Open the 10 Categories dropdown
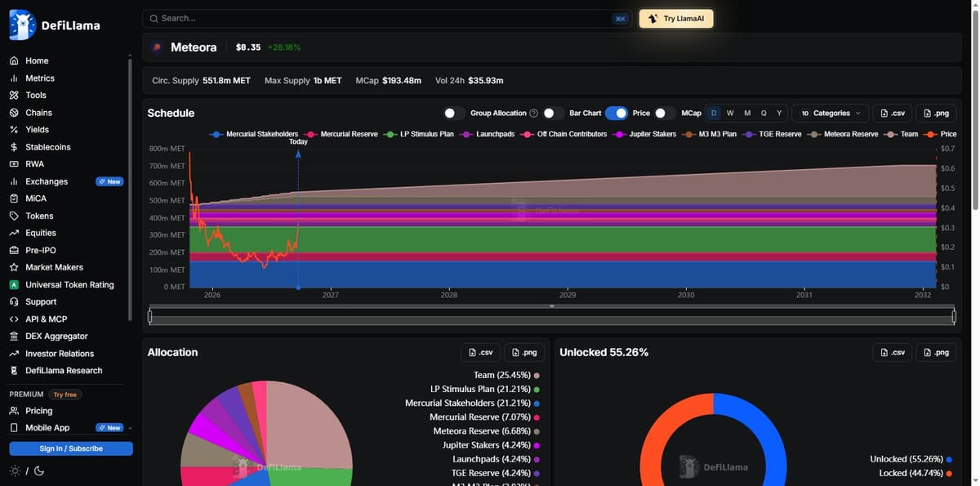 point(830,114)
